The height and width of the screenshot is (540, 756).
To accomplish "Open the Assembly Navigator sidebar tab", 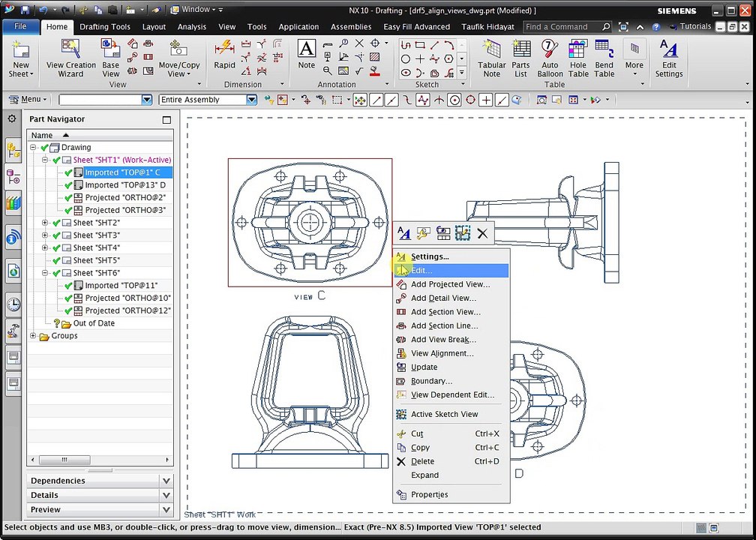I will pyautogui.click(x=13, y=151).
